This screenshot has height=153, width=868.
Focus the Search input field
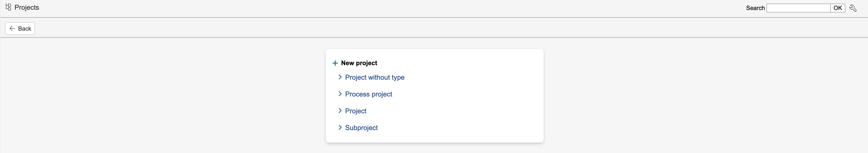click(x=798, y=8)
